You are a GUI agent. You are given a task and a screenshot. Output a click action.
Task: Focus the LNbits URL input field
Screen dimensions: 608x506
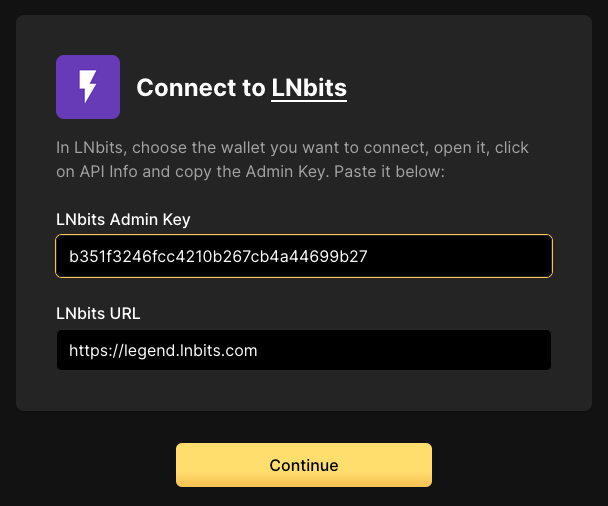(x=304, y=350)
